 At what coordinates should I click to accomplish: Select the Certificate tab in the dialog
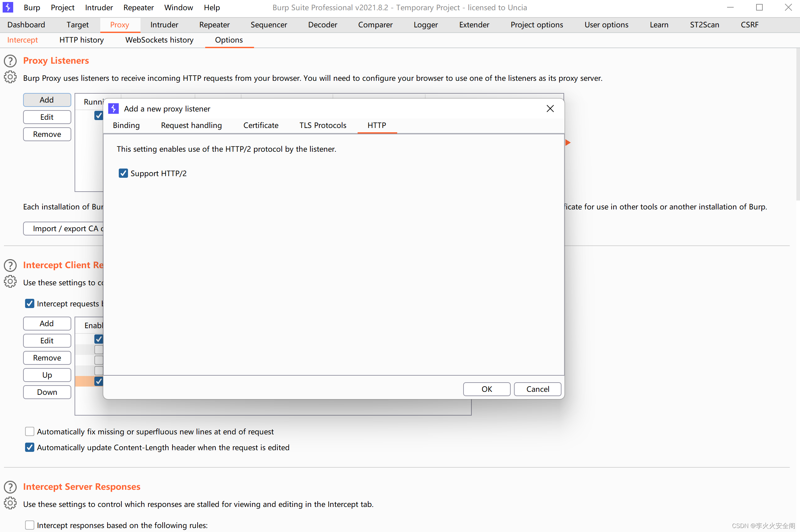coord(261,125)
